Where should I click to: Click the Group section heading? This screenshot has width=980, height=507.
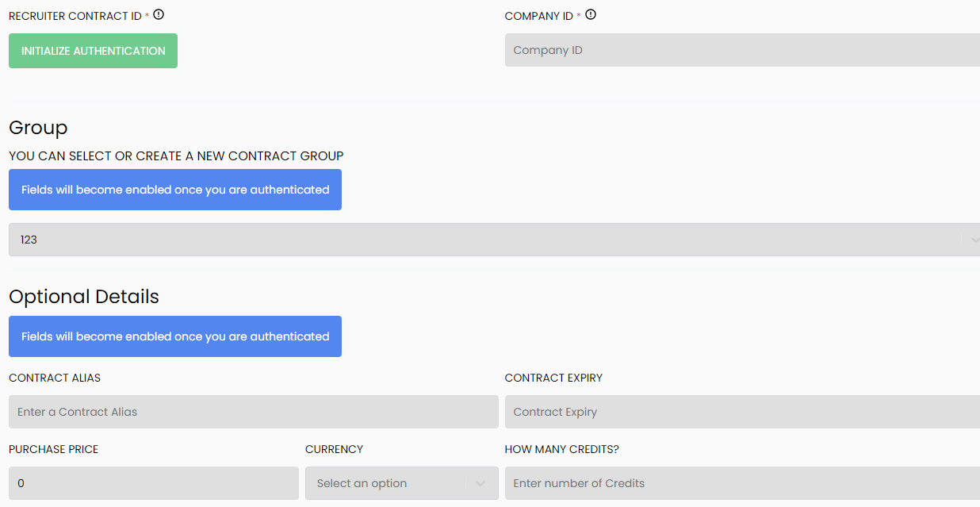click(38, 128)
